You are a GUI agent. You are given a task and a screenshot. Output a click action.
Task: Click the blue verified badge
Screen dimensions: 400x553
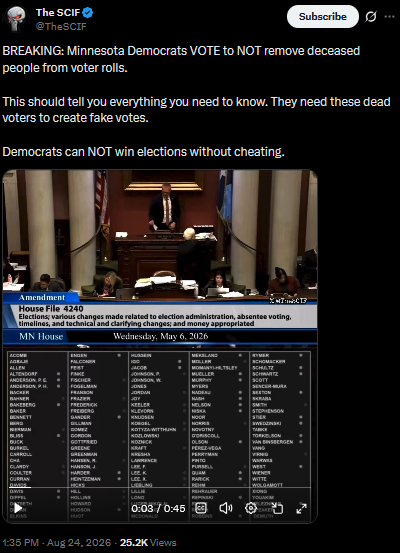pos(88,13)
